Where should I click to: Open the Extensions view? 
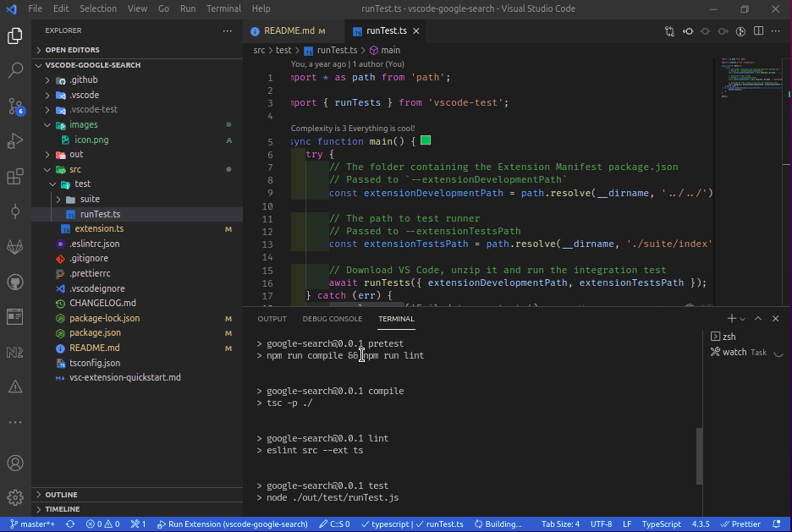tap(15, 177)
